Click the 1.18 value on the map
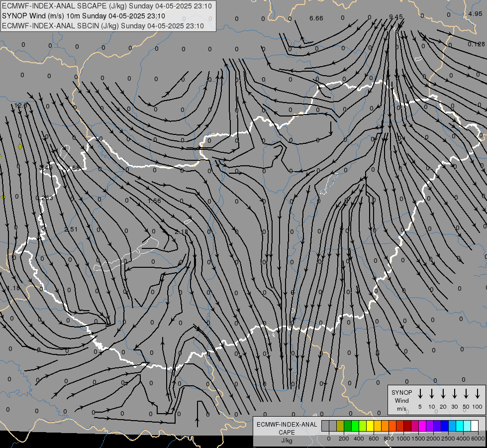487x448 pixels. click(13, 288)
